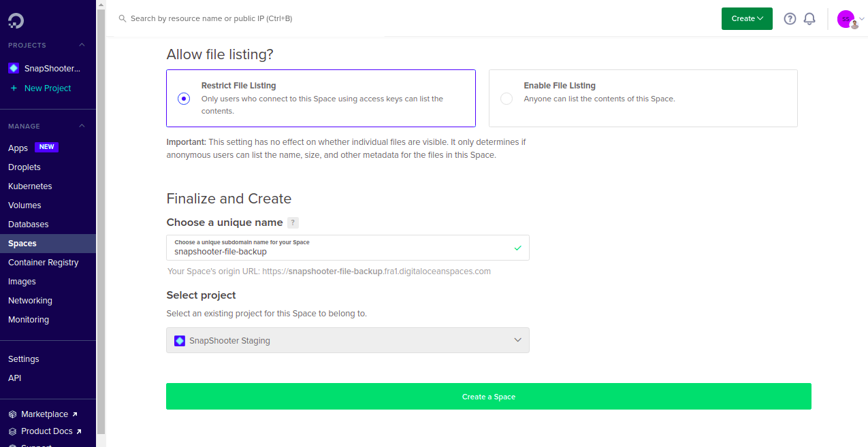Viewport: 868px width, 447px height.
Task: Collapse the Projects section chevron
Action: (x=82, y=45)
